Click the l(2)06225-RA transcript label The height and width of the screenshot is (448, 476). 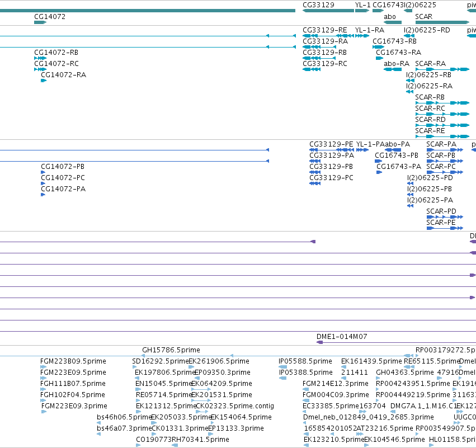click(x=429, y=86)
